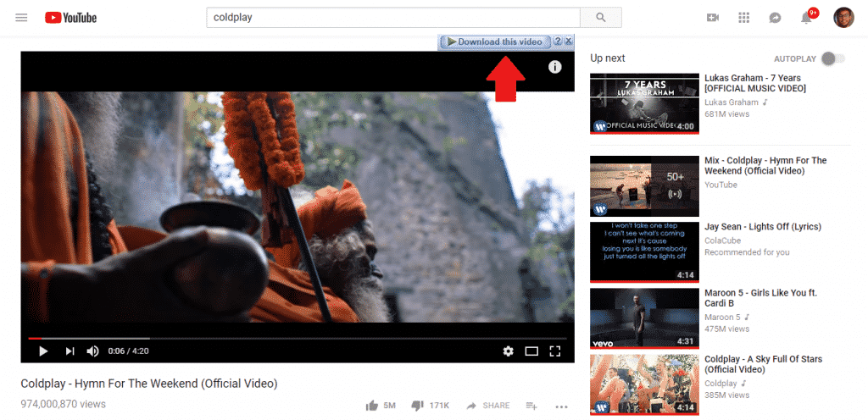The image size is (868, 420).
Task: Open the player settings gear menu
Action: coord(508,351)
